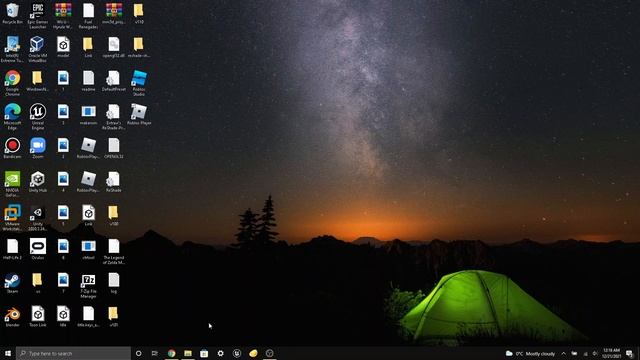The width and height of the screenshot is (640, 360).
Task: Open the Mostly cloudy weather widget
Action: pyautogui.click(x=530, y=353)
